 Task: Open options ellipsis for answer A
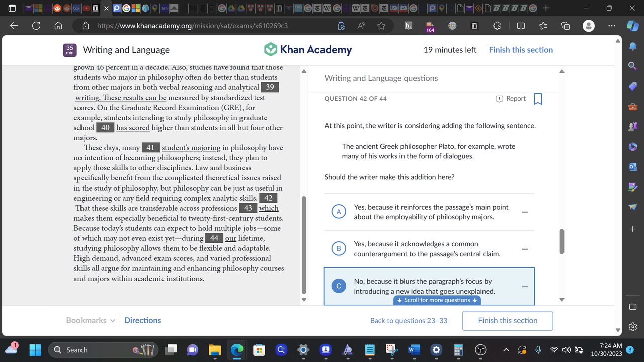(525, 212)
